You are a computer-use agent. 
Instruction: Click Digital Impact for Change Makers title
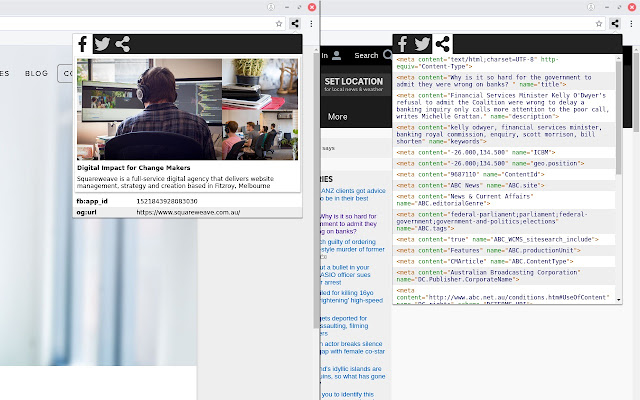click(133, 168)
